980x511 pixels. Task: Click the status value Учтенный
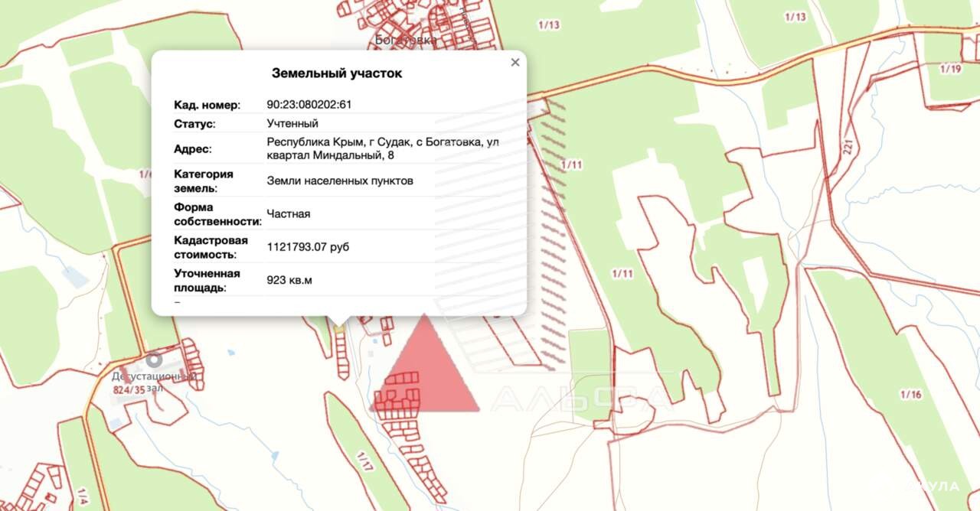point(292,123)
